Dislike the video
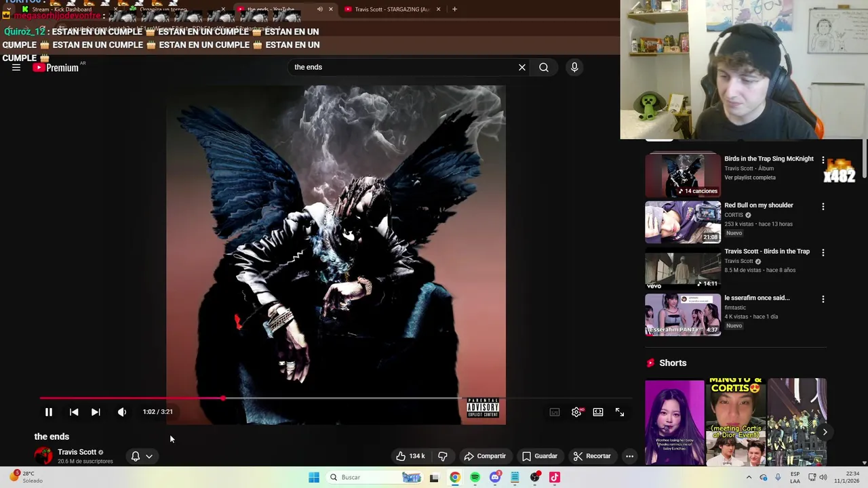 coord(443,456)
